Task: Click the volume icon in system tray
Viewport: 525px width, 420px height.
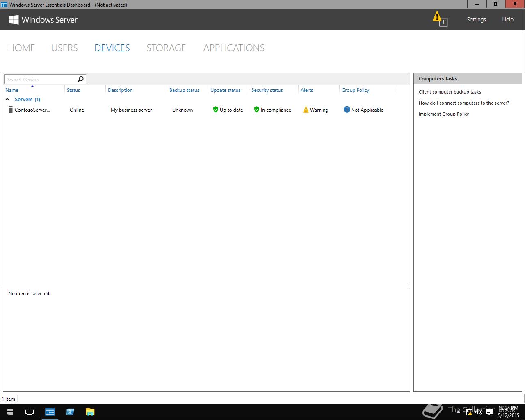Action: coord(478,412)
